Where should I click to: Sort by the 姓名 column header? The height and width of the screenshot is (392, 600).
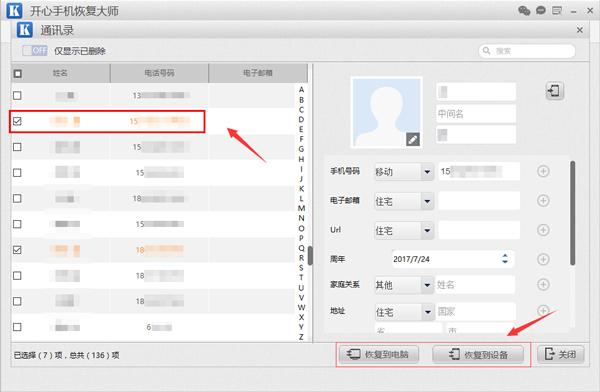coord(60,73)
